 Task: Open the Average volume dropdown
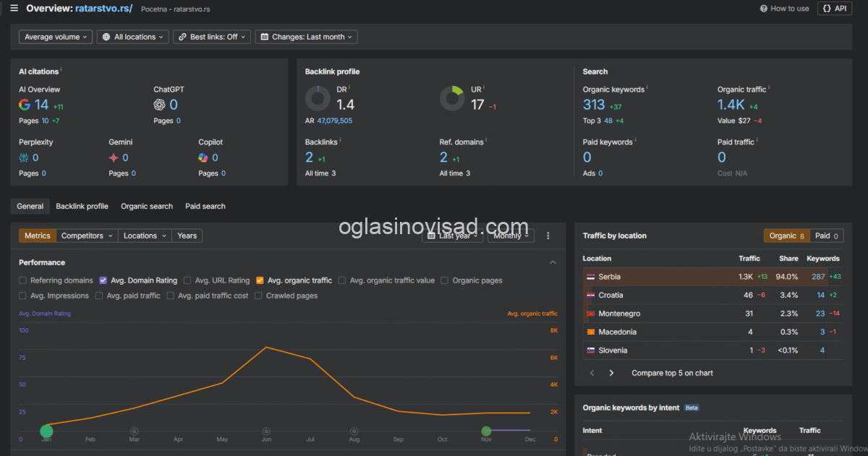tap(57, 37)
